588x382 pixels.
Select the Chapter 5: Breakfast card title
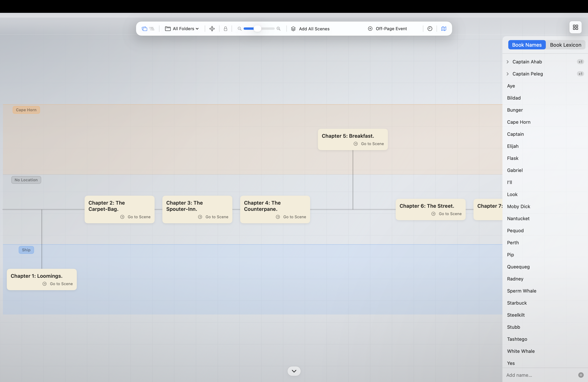pyautogui.click(x=348, y=136)
